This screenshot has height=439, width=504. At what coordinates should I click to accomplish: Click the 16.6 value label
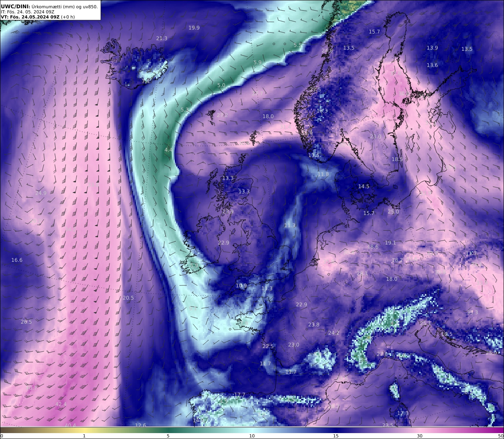pyautogui.click(x=17, y=260)
